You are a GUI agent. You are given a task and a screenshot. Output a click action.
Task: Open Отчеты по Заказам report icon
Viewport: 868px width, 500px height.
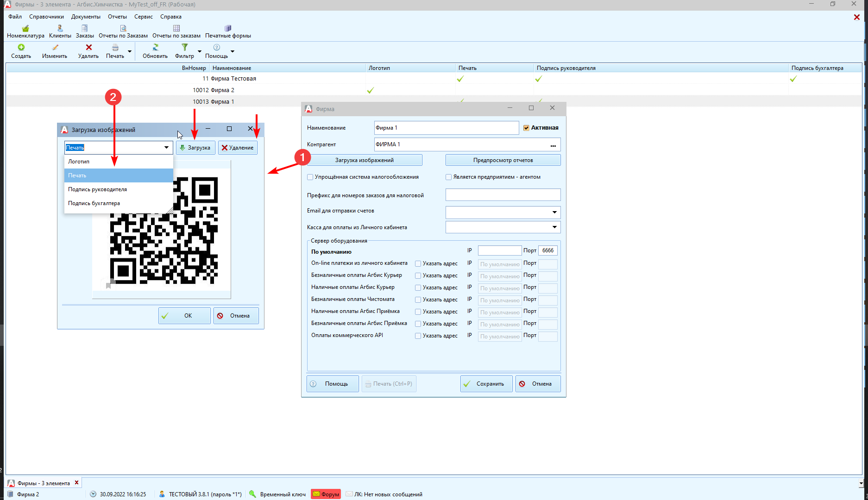123,28
